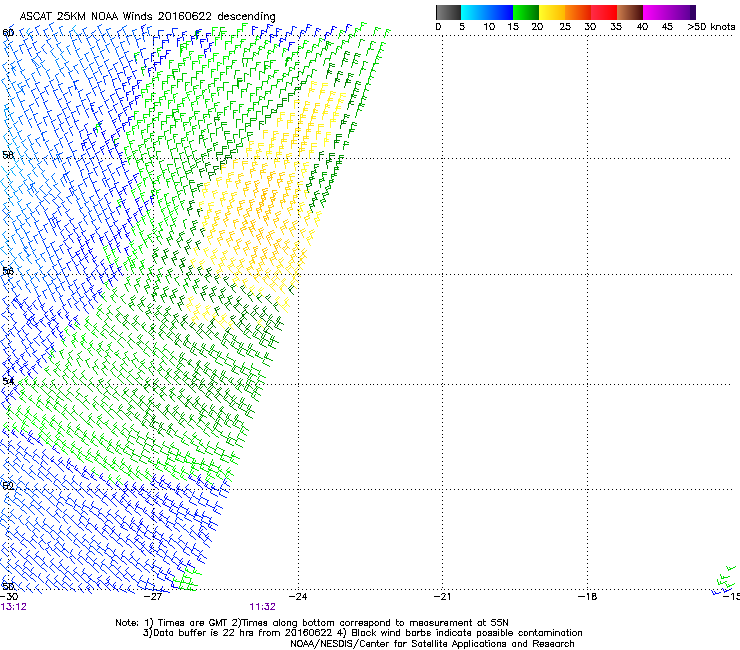This screenshot has width=740, height=650.
Task: Select the '10' legend scale label
Action: click(x=489, y=27)
